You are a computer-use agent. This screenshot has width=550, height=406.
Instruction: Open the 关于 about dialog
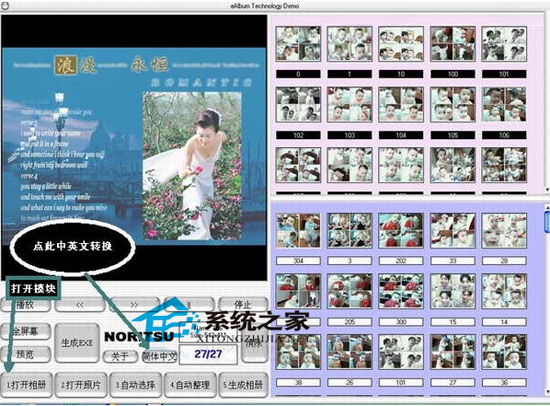(120, 357)
